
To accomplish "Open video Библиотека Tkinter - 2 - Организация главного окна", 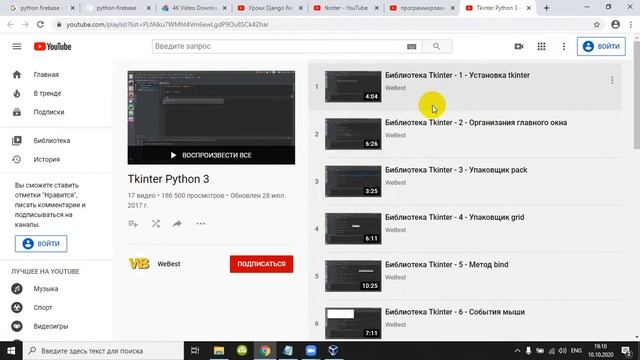I will [476, 122].
